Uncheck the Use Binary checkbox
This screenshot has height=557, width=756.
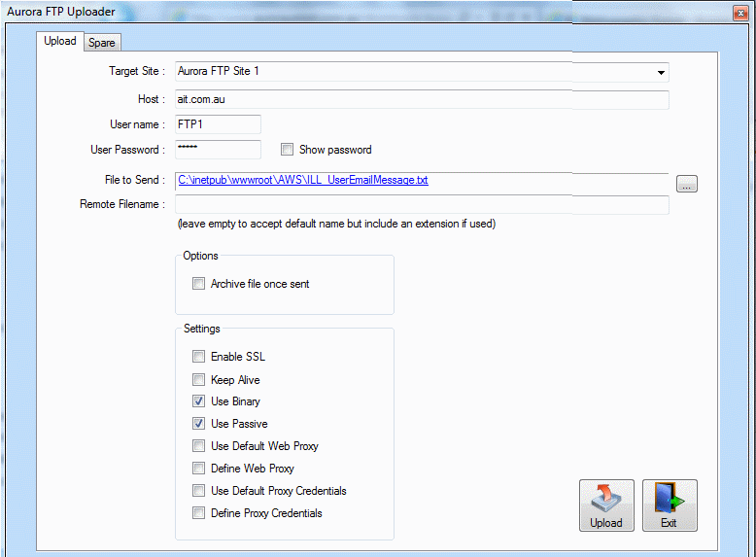[198, 401]
